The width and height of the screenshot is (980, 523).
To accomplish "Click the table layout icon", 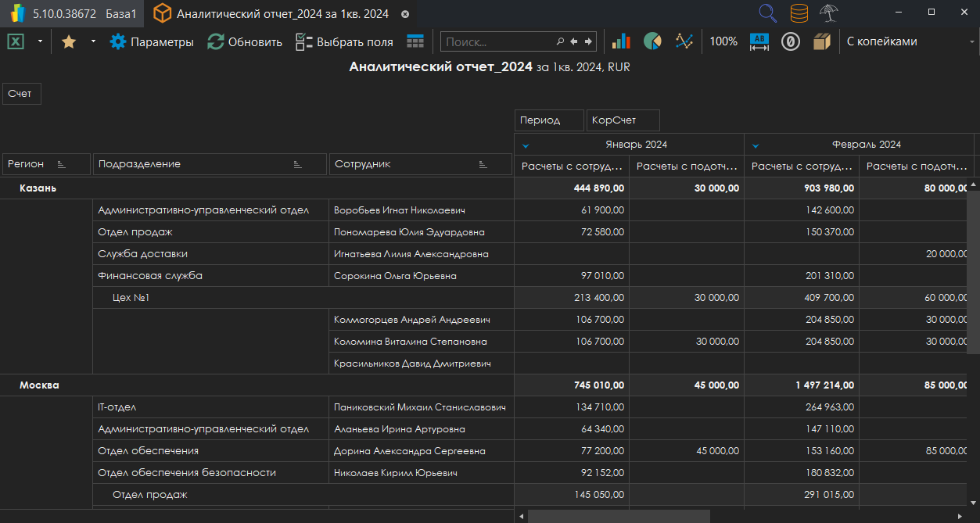I will point(415,41).
